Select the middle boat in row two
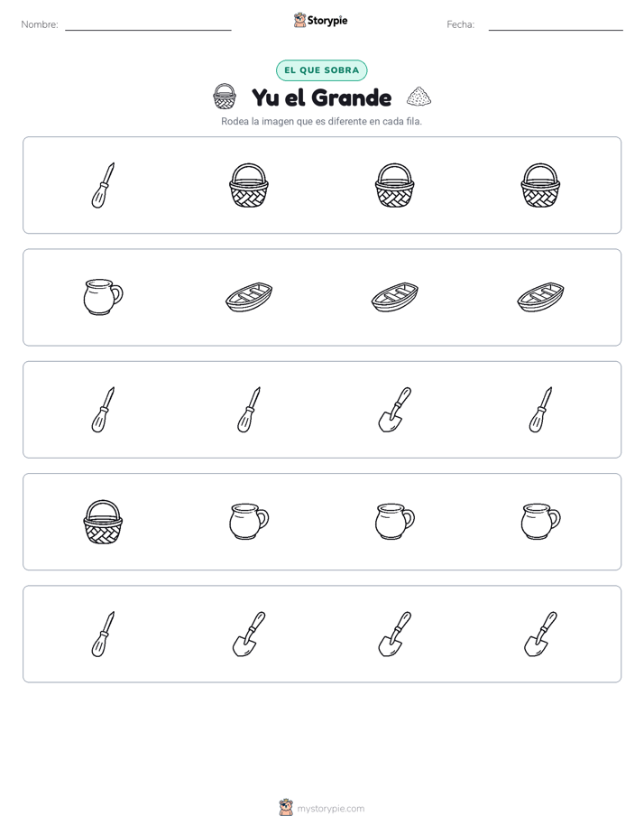 point(394,297)
